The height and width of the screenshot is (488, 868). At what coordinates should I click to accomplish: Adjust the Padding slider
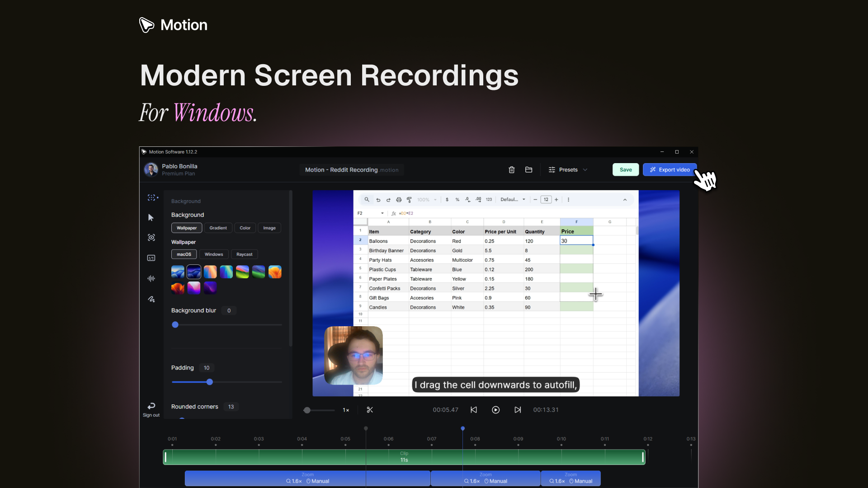click(x=209, y=382)
